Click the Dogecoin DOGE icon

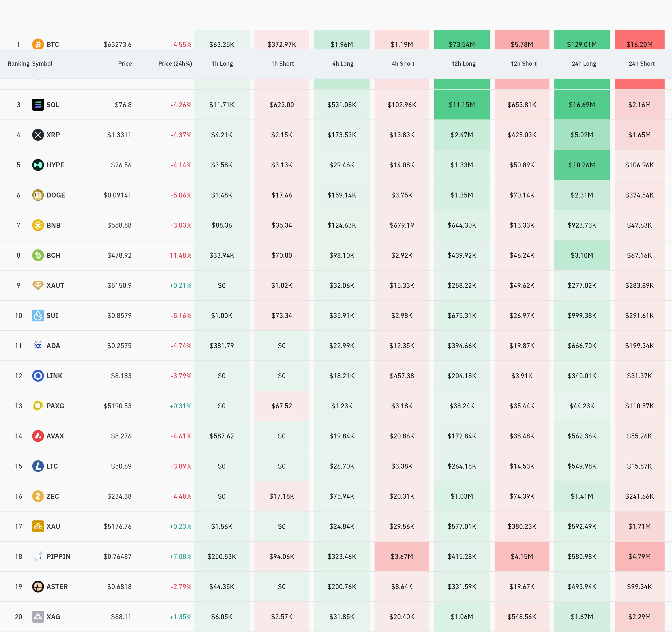click(38, 195)
